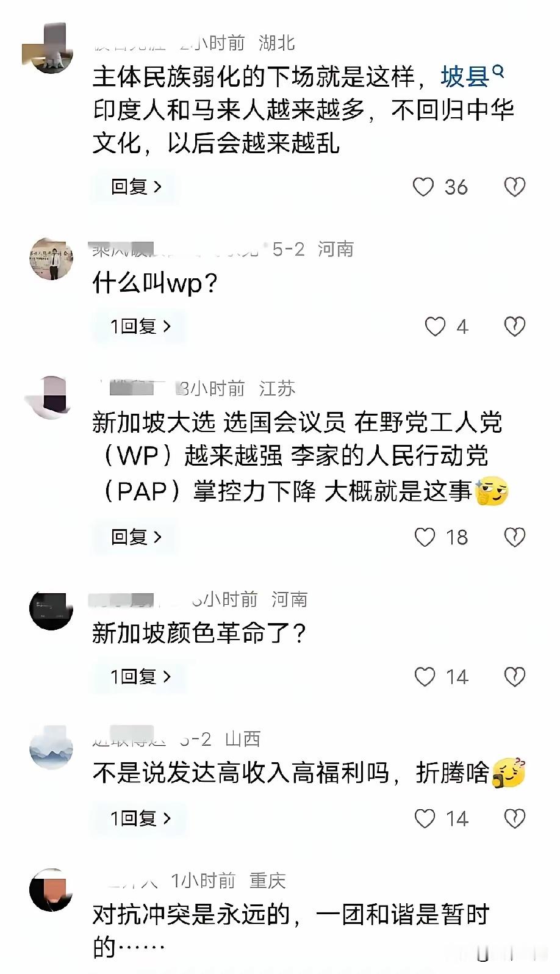Expand the 1回复 under 什么叫wp?
Screen dimensions: 560x974
click(140, 326)
